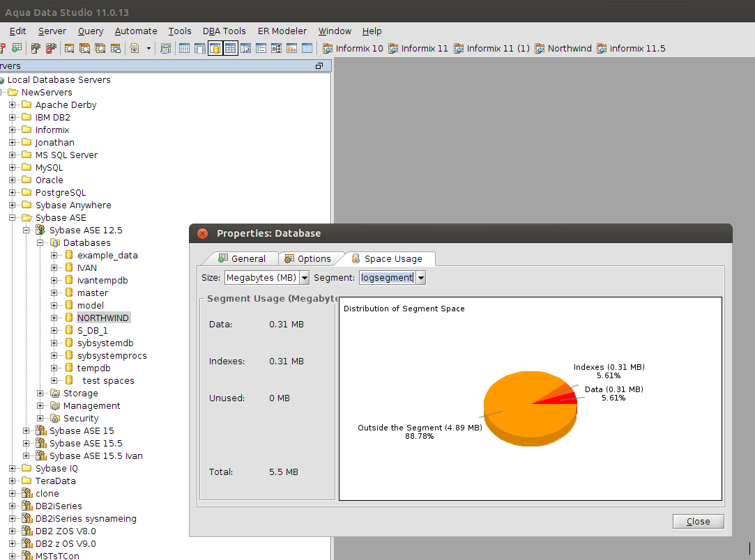755x560 pixels.
Task: Switch to the Options tab
Action: (308, 259)
